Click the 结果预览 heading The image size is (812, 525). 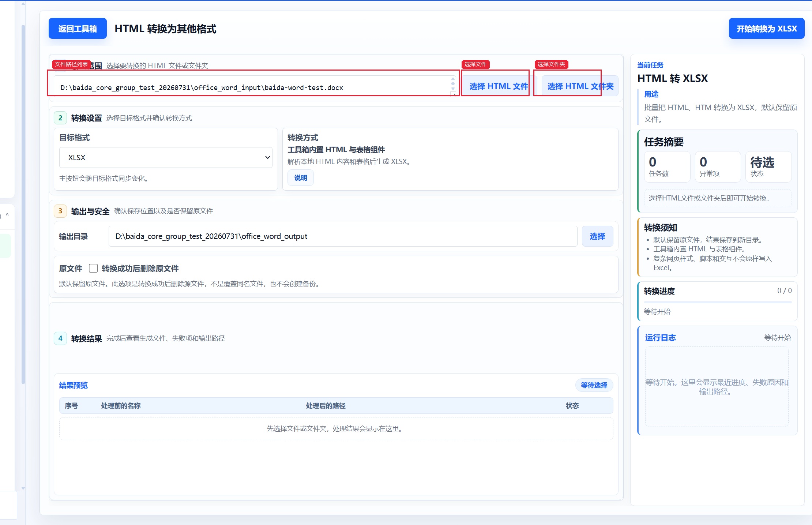74,385
